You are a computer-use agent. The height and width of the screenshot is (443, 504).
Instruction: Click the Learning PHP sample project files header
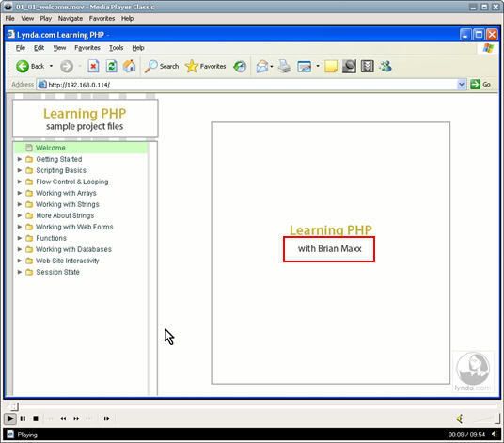[86, 119]
